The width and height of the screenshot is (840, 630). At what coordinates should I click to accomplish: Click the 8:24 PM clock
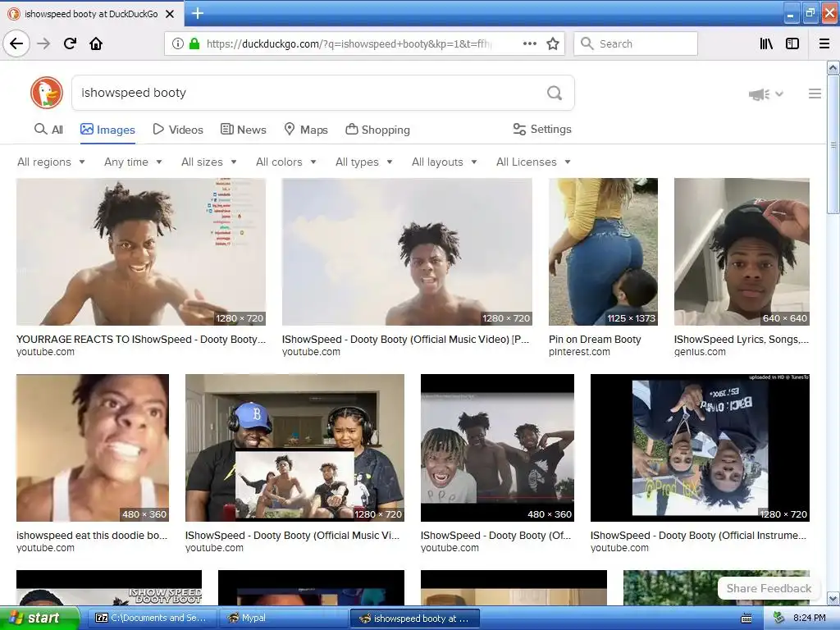[x=810, y=619]
